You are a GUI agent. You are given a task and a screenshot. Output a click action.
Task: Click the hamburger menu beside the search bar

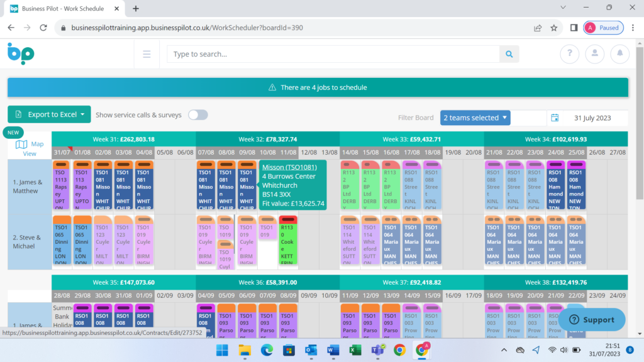[x=147, y=54]
